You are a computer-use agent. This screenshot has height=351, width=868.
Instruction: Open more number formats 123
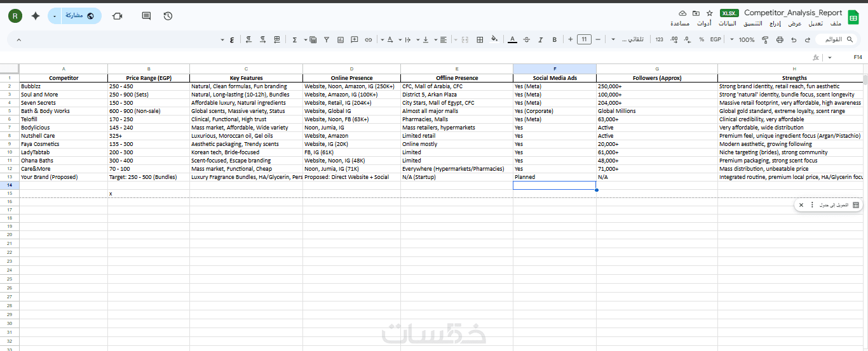[x=660, y=39]
